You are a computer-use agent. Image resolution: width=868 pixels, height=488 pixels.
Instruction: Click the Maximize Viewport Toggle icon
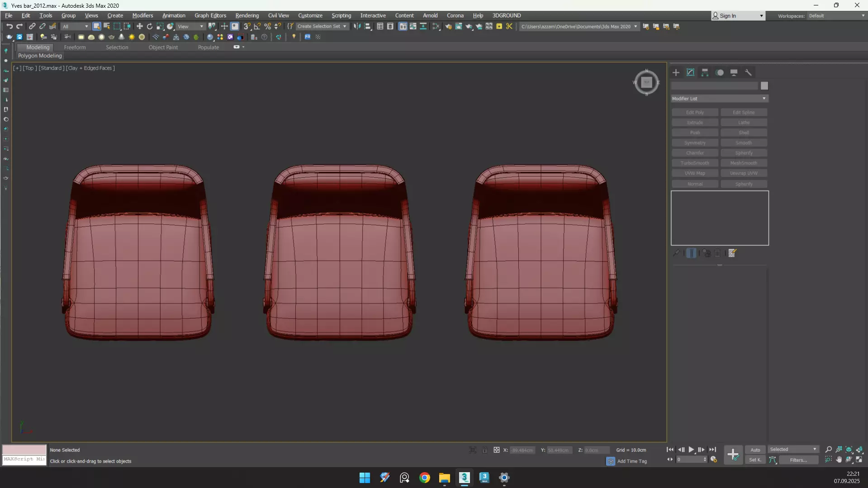859,460
